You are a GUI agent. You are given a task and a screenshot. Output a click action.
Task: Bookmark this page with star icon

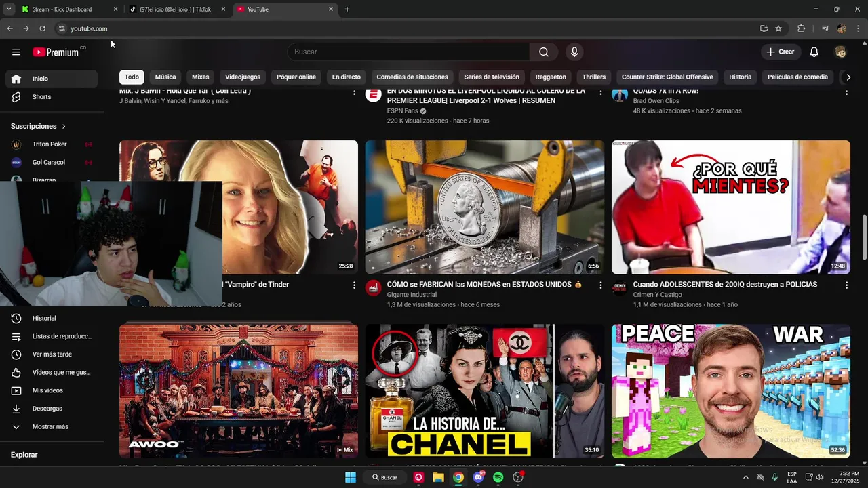coord(778,28)
